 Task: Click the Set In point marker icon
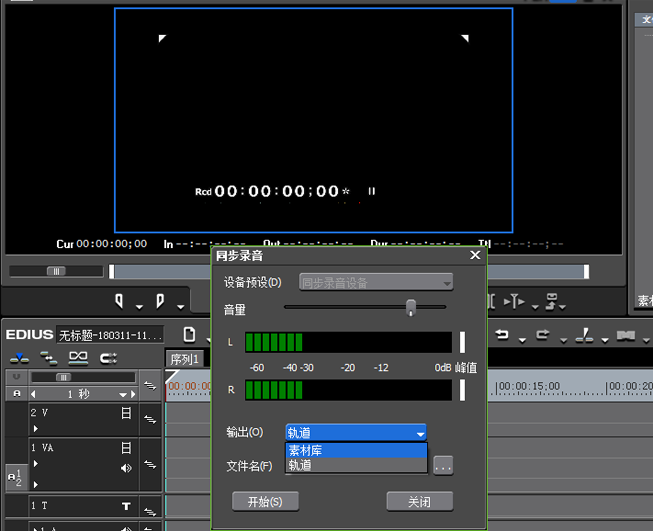click(119, 301)
